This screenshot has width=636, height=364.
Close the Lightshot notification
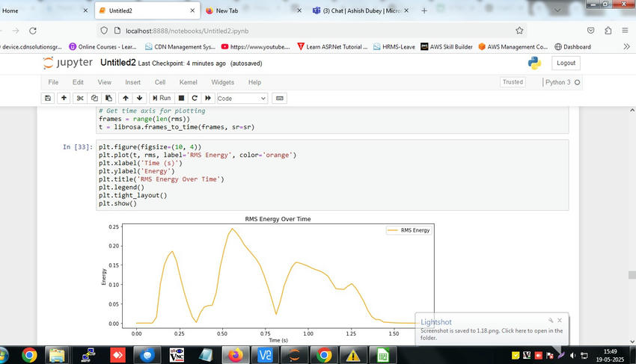tap(560, 320)
